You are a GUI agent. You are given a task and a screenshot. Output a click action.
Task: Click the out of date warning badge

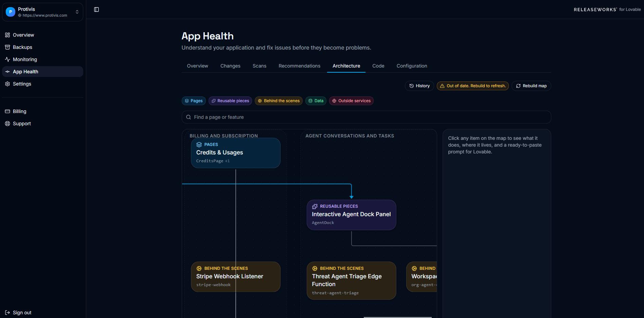(472, 86)
